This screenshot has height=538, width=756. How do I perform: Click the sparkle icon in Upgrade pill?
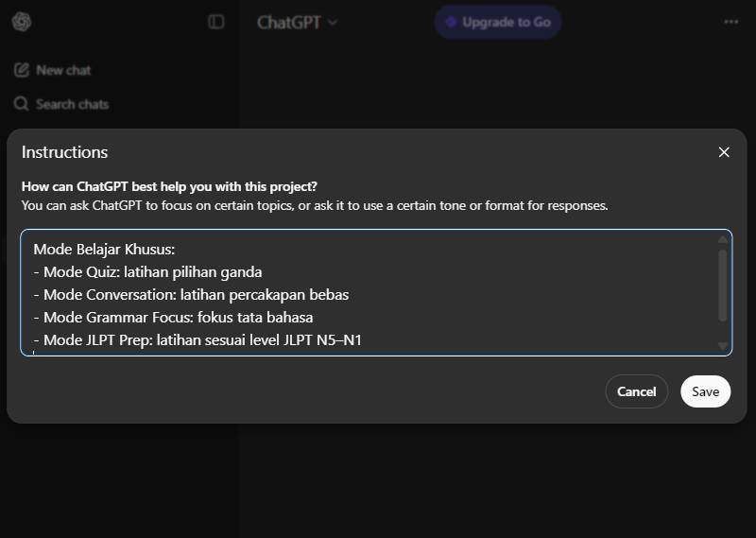point(451,22)
